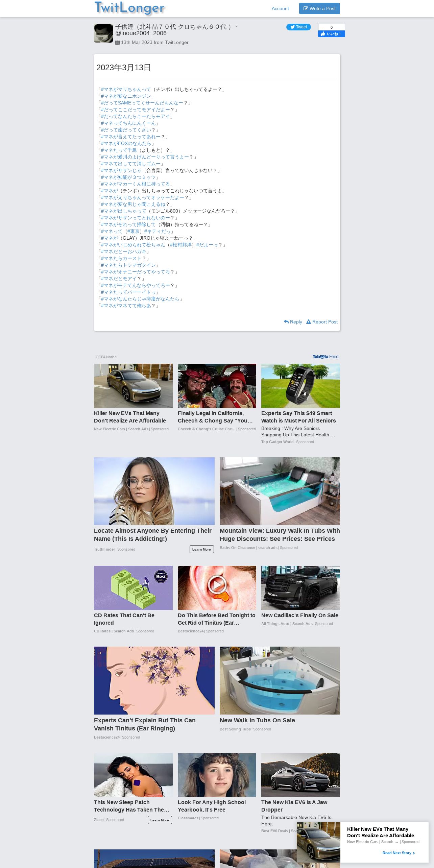This screenshot has height=868, width=434.
Task: Open hashtag #マネだとーおハガキ
Action: [123, 251]
